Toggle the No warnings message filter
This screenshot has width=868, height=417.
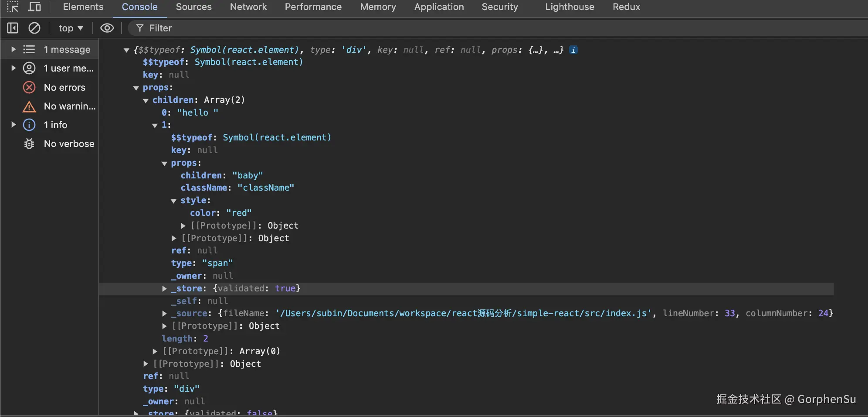(29, 106)
